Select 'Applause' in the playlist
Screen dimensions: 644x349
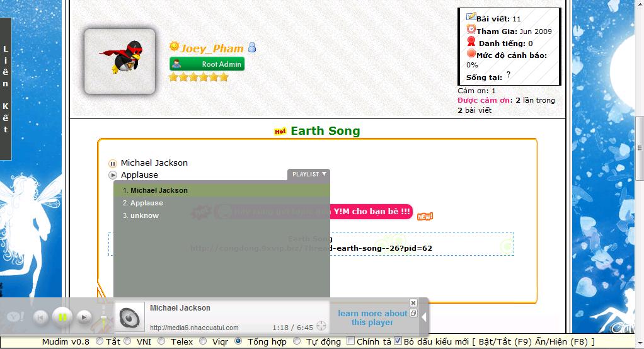point(146,203)
